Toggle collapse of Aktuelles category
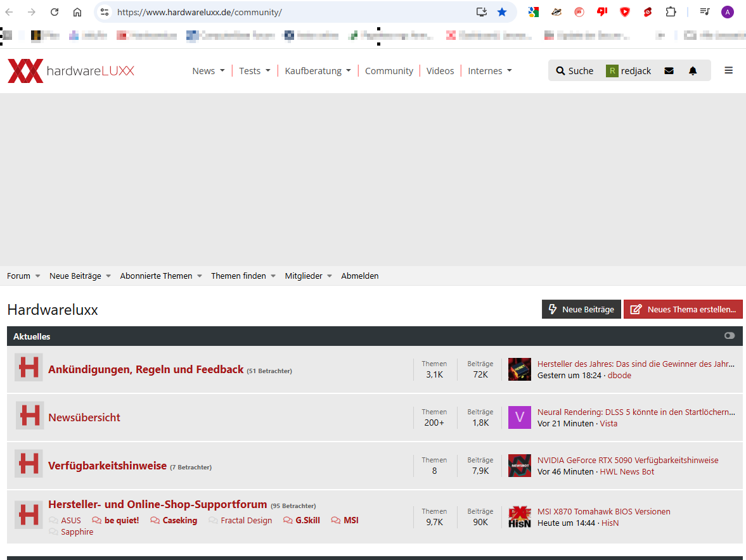The height and width of the screenshot is (560, 746). [730, 336]
